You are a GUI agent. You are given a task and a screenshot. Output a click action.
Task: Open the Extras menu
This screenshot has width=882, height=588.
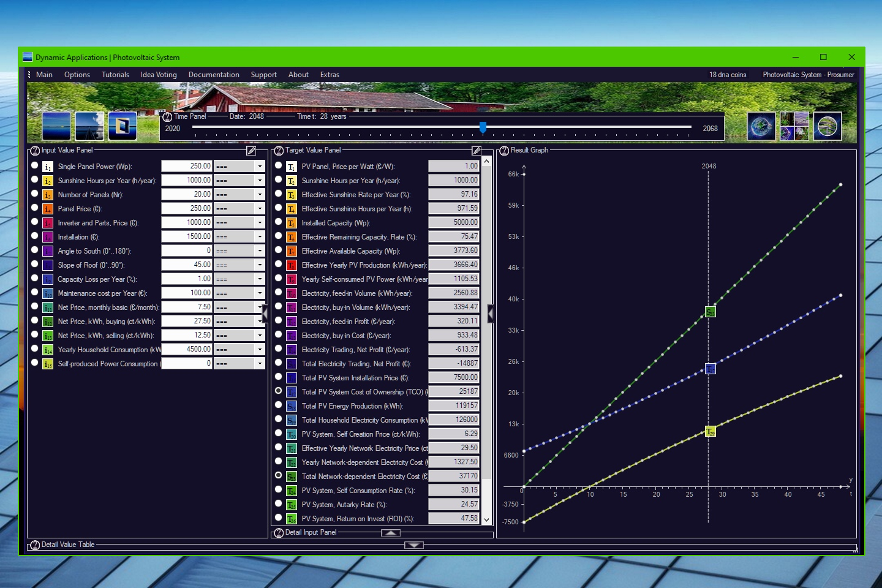tap(330, 75)
